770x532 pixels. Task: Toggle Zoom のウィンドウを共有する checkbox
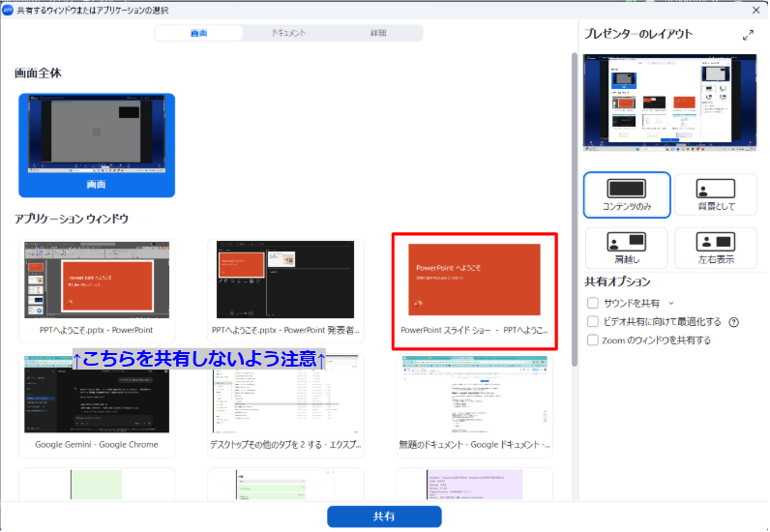593,340
